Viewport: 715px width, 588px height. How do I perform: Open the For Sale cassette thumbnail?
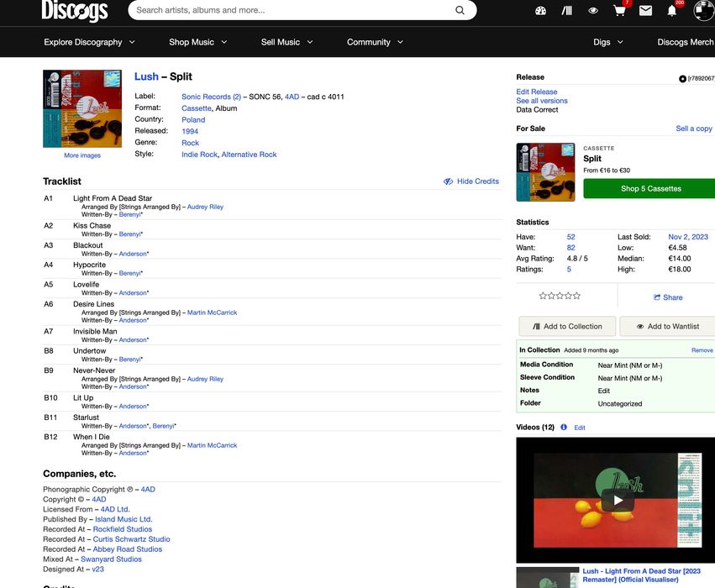(x=545, y=172)
